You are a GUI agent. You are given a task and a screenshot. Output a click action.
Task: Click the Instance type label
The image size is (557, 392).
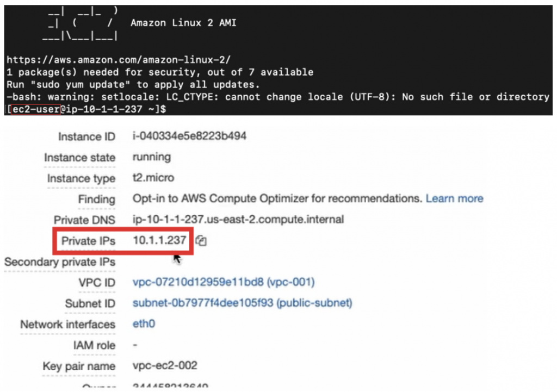coord(81,178)
